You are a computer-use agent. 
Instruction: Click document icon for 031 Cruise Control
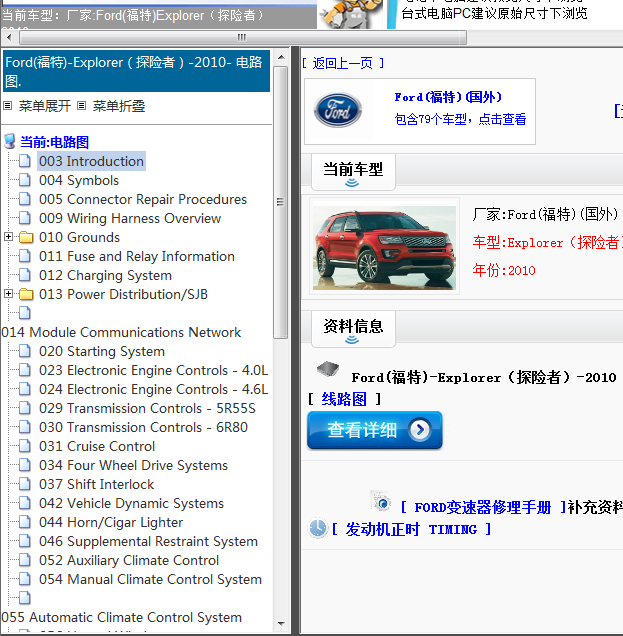coord(25,446)
